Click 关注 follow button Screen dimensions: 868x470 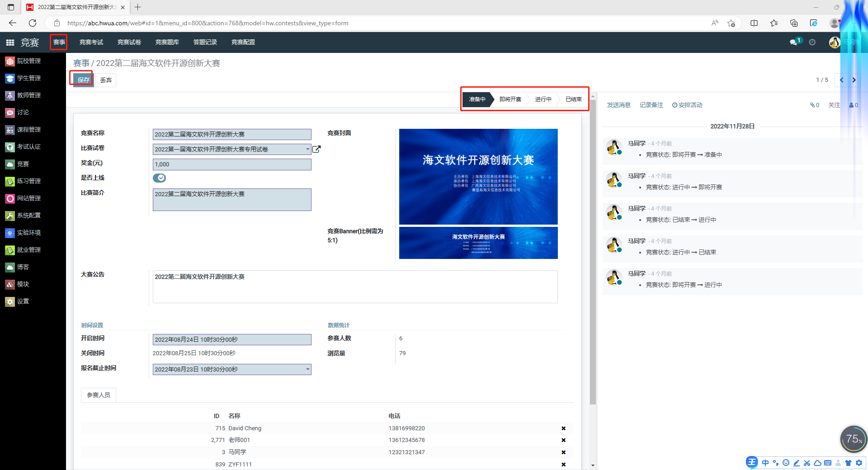[x=834, y=105]
